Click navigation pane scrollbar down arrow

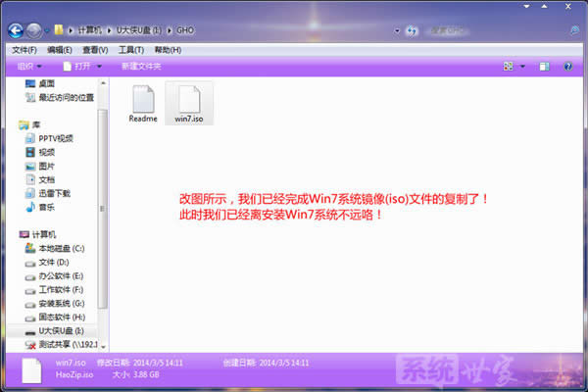[x=103, y=347]
